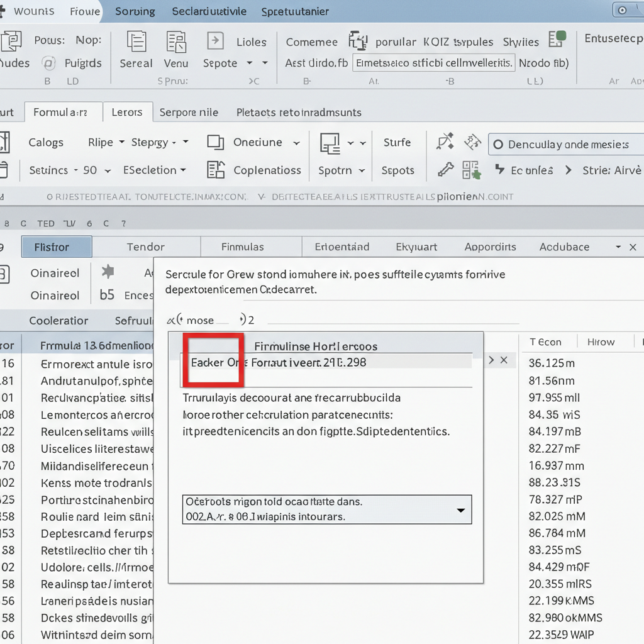
Task: Click the Comemee button
Action: [312, 42]
